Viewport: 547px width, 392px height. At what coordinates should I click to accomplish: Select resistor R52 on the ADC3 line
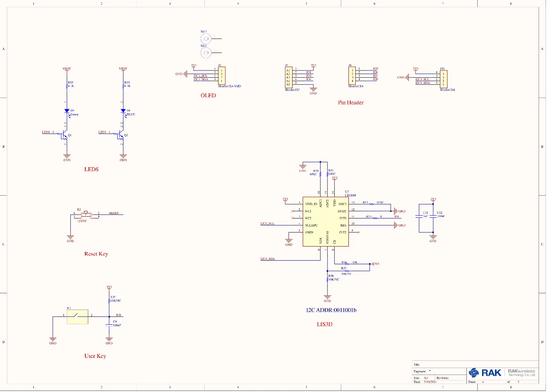pyautogui.click(x=372, y=204)
